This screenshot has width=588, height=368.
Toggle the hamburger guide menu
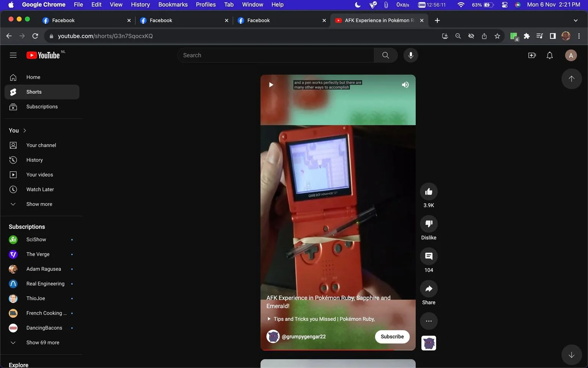(x=13, y=55)
